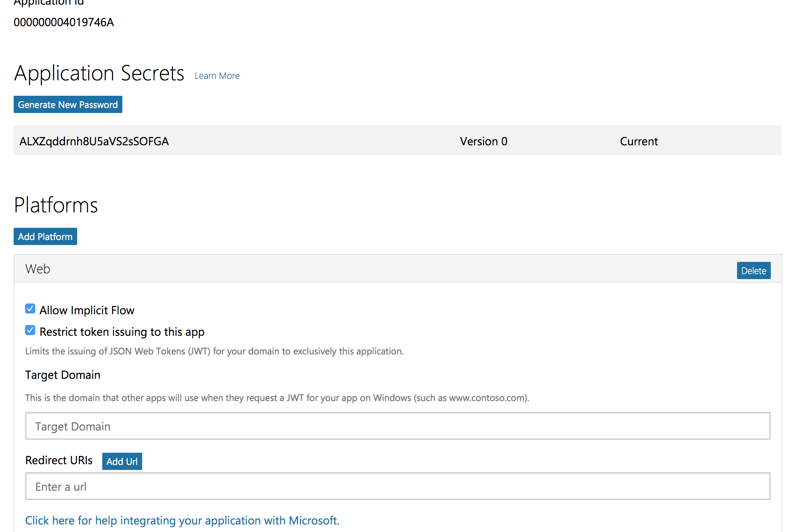797x532 pixels.
Task: Click the Generate New Password button
Action: tap(68, 104)
